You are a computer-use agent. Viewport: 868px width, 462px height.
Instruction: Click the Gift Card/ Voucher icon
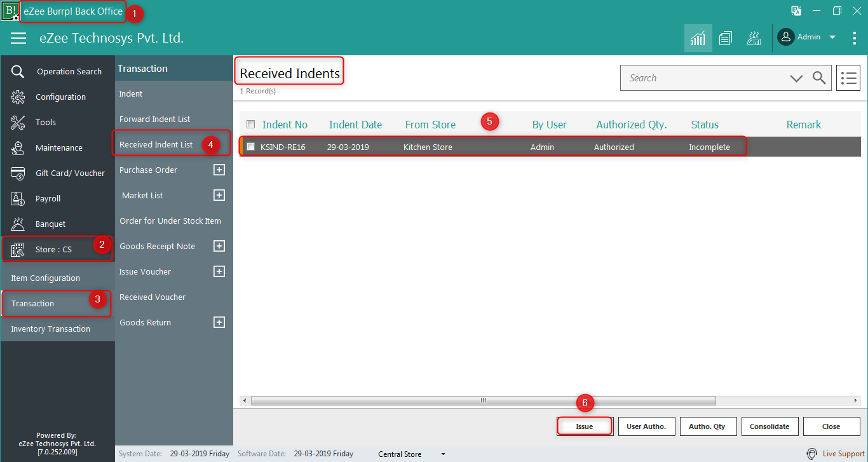pos(18,173)
